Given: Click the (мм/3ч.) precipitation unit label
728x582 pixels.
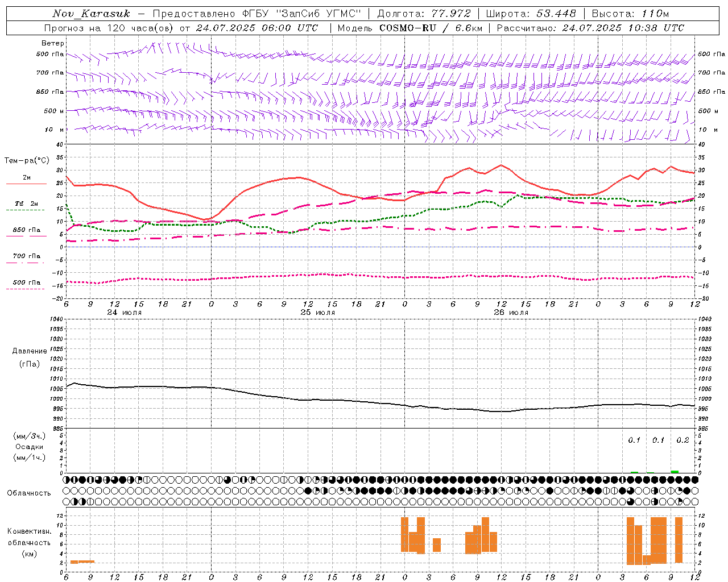Looking at the screenshot, I should pyautogui.click(x=30, y=436).
